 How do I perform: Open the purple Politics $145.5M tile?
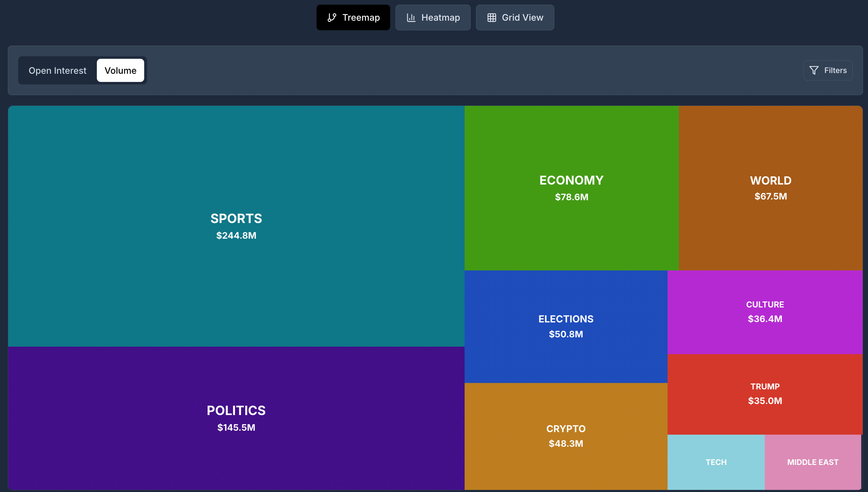coord(236,418)
